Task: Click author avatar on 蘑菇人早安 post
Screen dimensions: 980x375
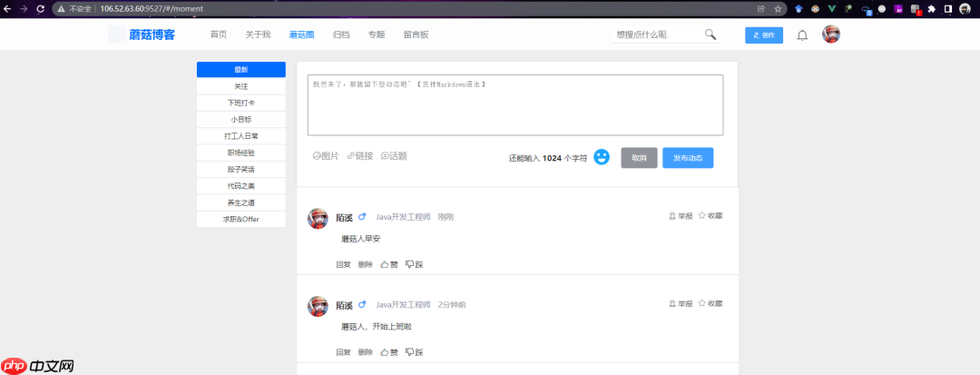Action: [x=318, y=219]
